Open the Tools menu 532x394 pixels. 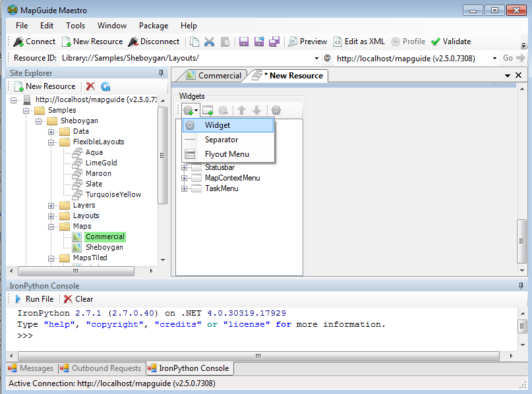pos(75,26)
